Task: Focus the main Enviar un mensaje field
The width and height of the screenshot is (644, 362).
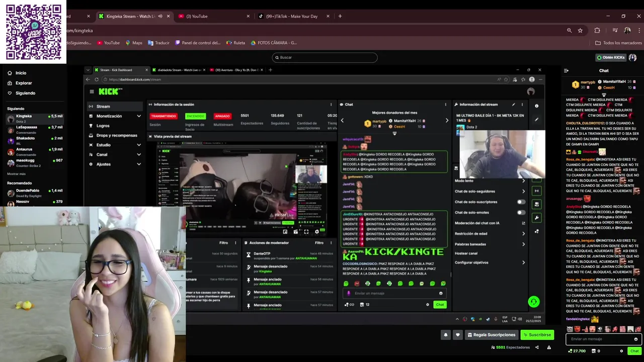Action: coord(603,339)
